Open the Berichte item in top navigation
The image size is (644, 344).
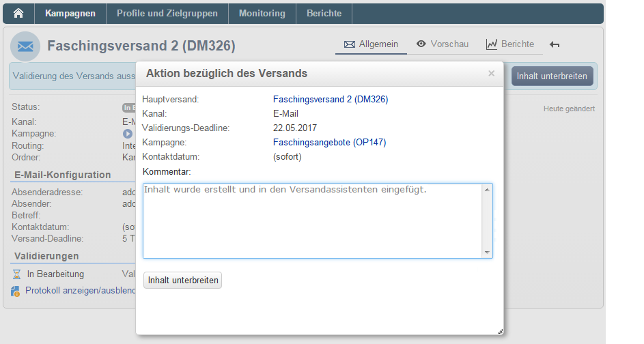[x=324, y=14]
